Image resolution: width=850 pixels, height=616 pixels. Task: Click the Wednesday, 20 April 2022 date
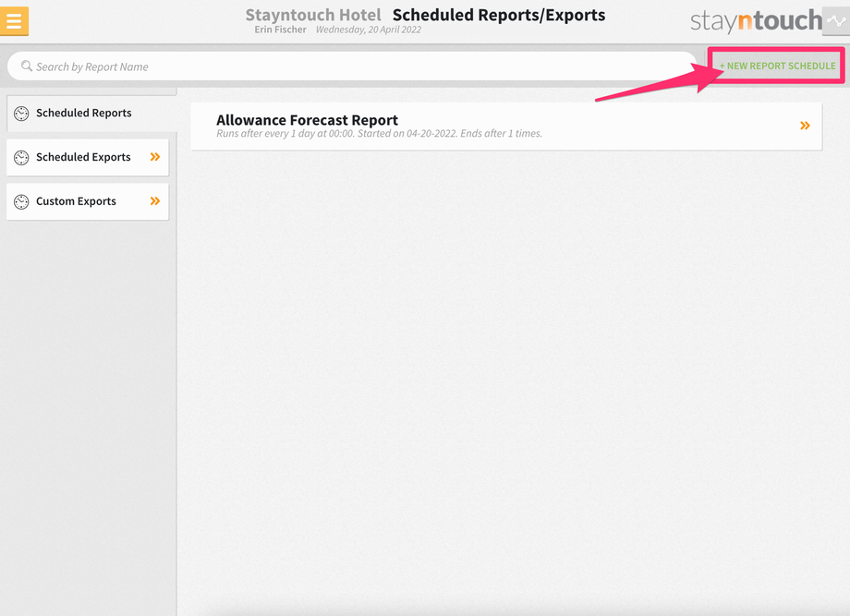[x=369, y=30]
